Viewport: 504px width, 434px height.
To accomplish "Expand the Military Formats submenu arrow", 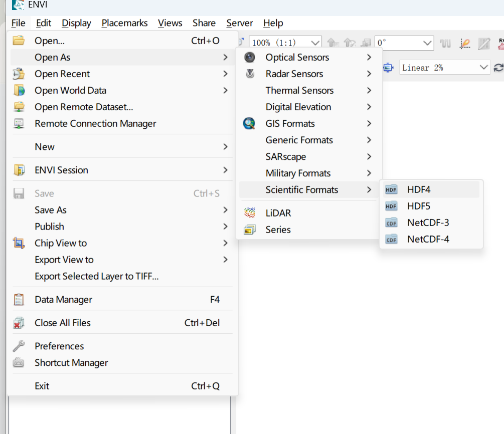I will [x=369, y=173].
